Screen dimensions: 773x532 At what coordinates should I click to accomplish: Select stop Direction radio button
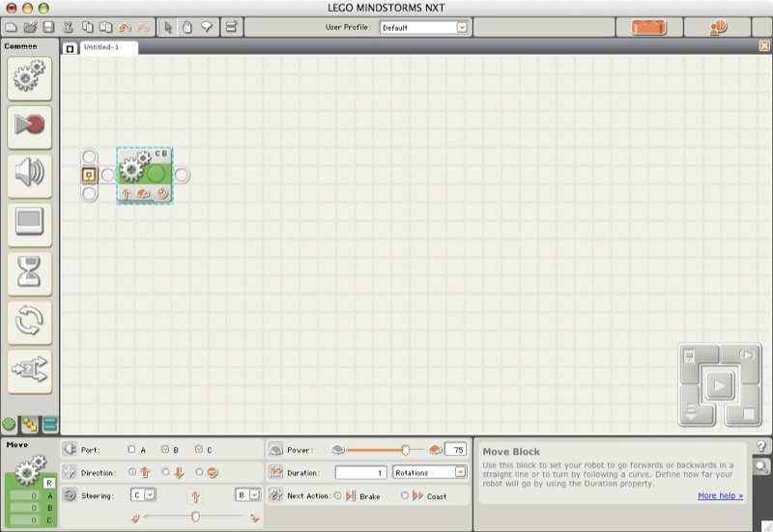pyautogui.click(x=199, y=472)
